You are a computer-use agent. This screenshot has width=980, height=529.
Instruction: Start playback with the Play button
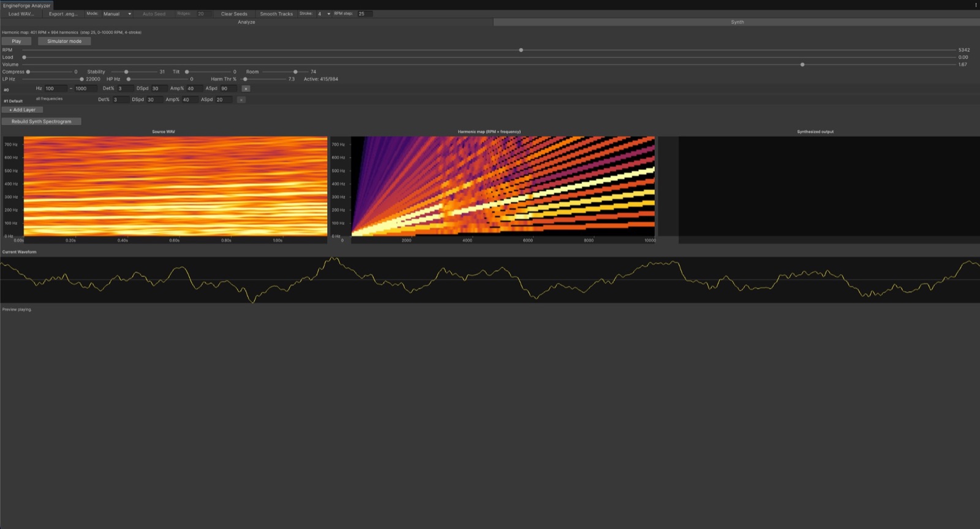click(x=17, y=41)
